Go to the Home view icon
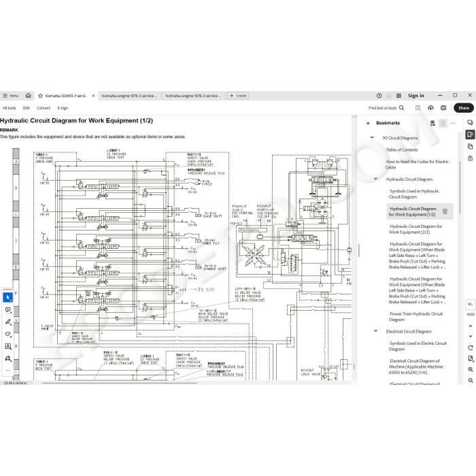 click(x=29, y=96)
